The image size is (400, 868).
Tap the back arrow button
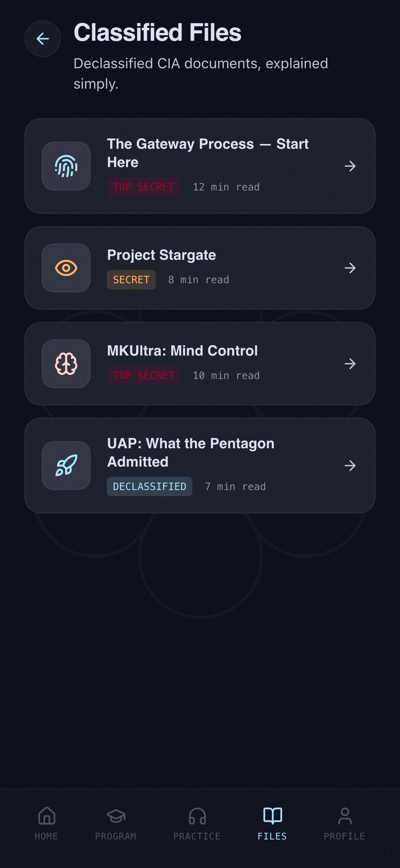coord(43,39)
